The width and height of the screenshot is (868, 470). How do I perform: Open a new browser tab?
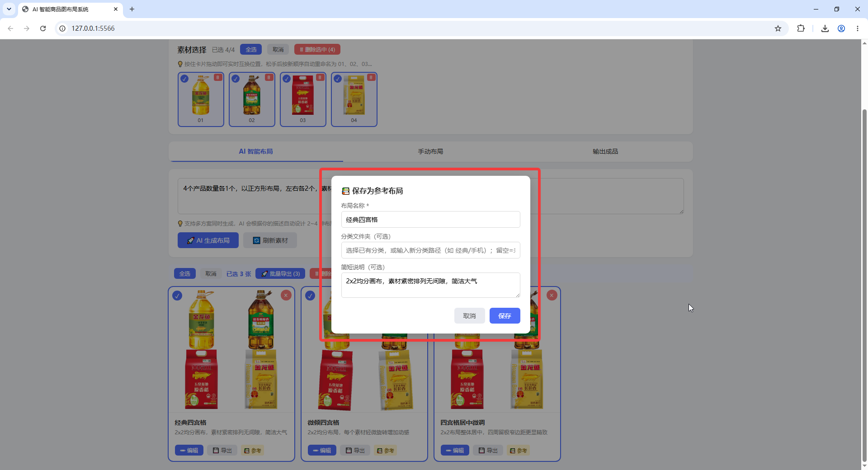(132, 9)
